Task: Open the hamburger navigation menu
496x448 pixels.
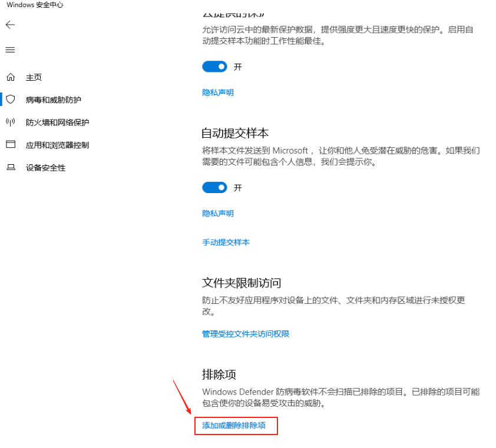Action: pyautogui.click(x=10, y=50)
